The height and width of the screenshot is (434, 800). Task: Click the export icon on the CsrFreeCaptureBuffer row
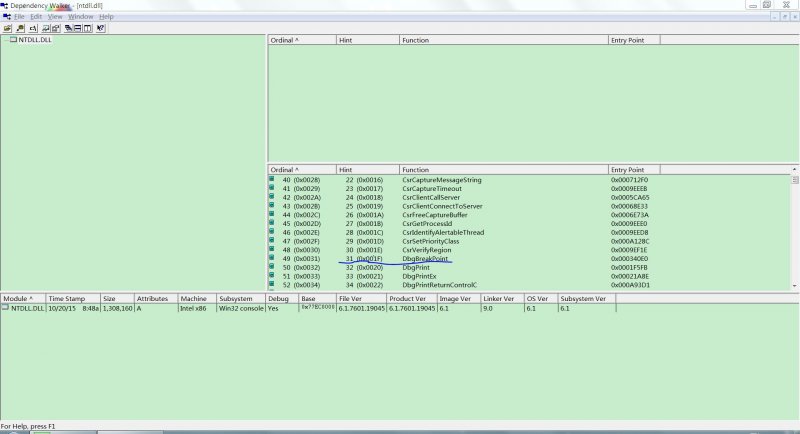pos(271,214)
